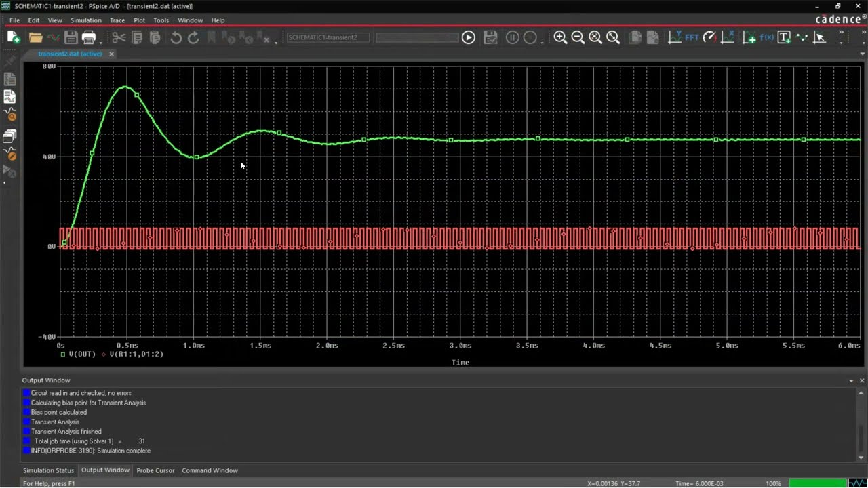Viewport: 868px width, 488px height.
Task: Toggle the FFT (Fourier) icon
Action: [x=692, y=37]
